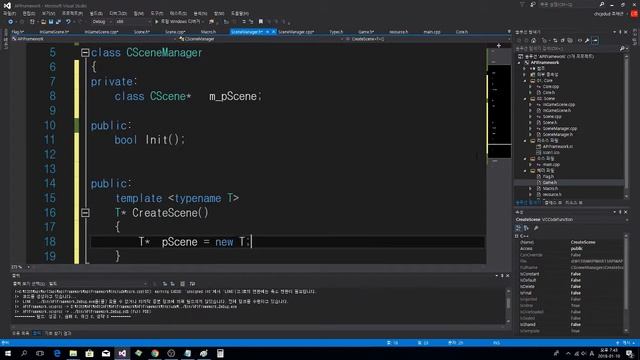The height and width of the screenshot is (360, 640).
Task: Click the Categorized icon in Properties panel
Action: [x=518, y=228]
